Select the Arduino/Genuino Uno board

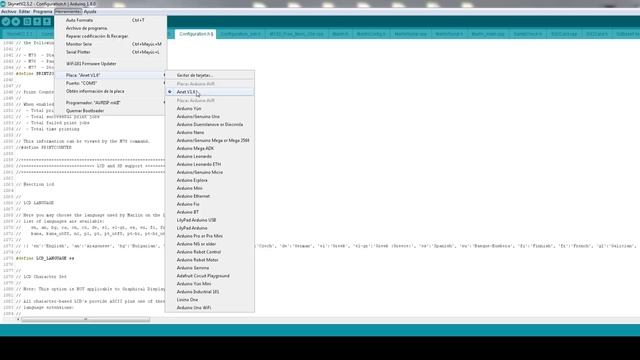(210, 117)
